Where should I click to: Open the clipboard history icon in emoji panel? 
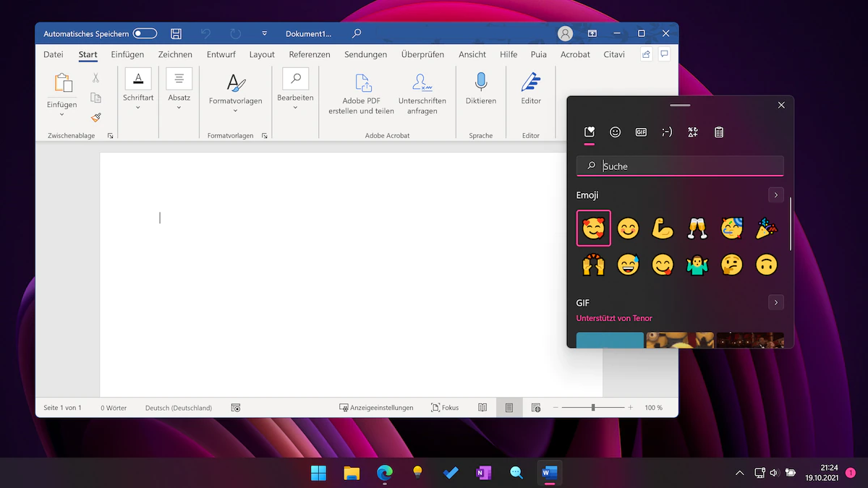(x=719, y=132)
